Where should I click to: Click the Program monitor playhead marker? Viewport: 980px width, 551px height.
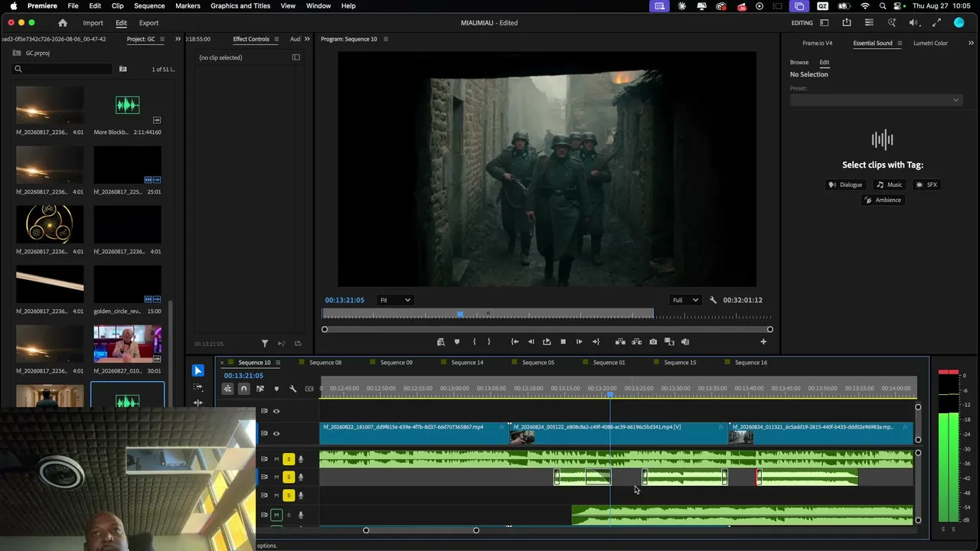click(x=460, y=314)
